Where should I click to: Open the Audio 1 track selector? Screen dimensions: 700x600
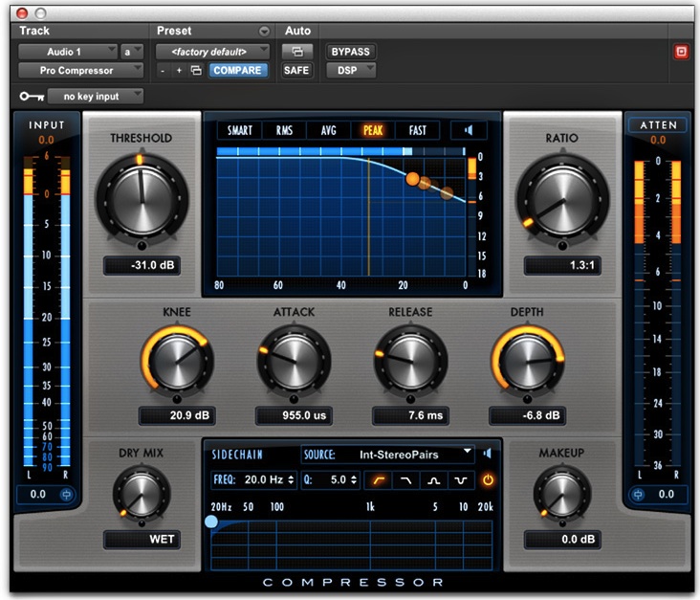click(x=68, y=52)
